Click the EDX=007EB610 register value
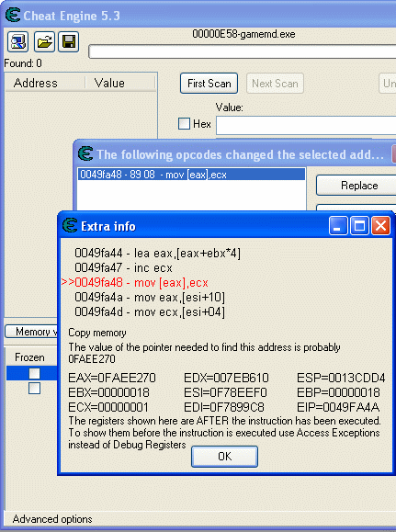This screenshot has height=532, width=396. pyautogui.click(x=226, y=378)
